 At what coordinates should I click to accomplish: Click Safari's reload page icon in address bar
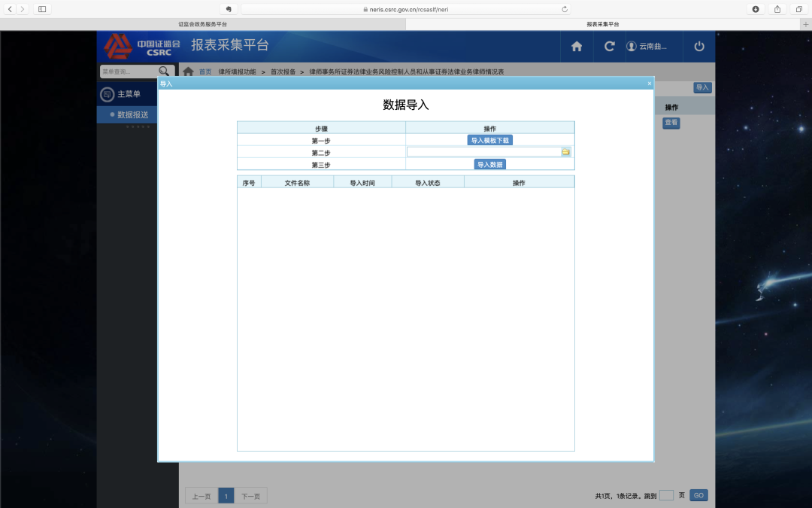pyautogui.click(x=565, y=9)
